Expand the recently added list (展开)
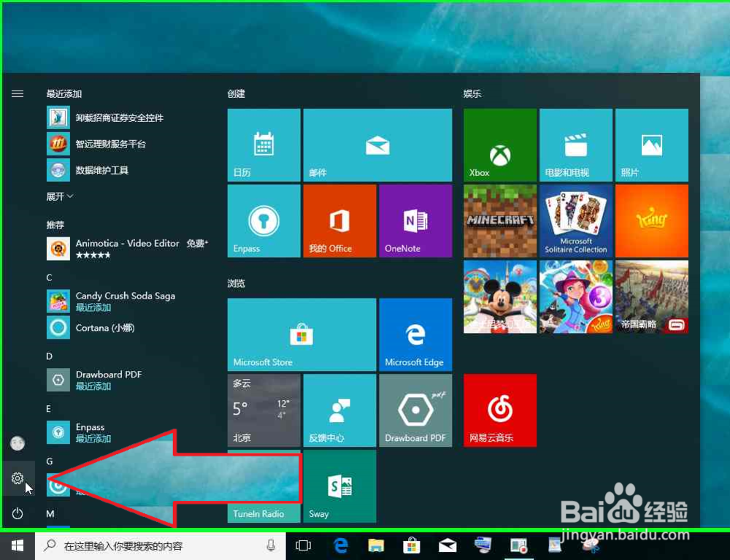730x560 pixels. click(60, 196)
